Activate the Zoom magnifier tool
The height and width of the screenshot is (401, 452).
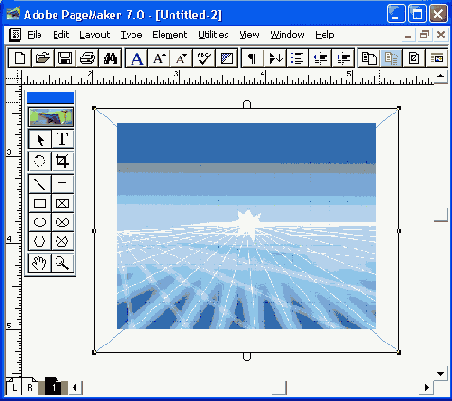point(63,263)
